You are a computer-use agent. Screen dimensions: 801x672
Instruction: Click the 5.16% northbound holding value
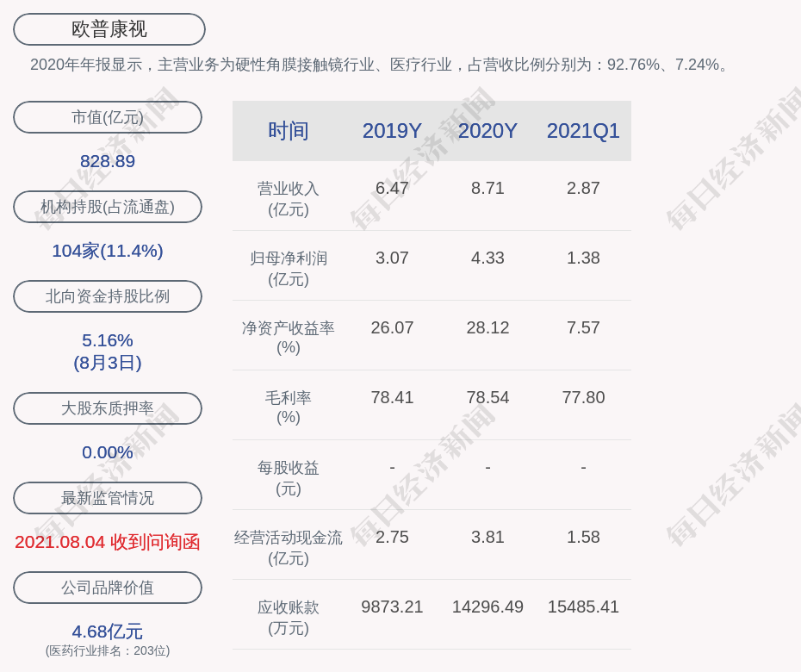tap(108, 340)
